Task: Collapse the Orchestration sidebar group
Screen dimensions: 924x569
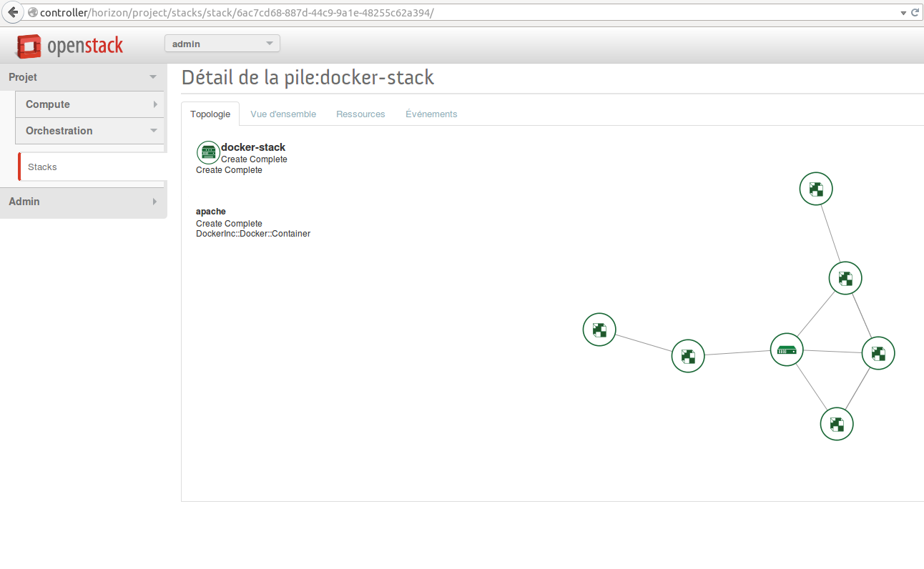Action: [90, 131]
